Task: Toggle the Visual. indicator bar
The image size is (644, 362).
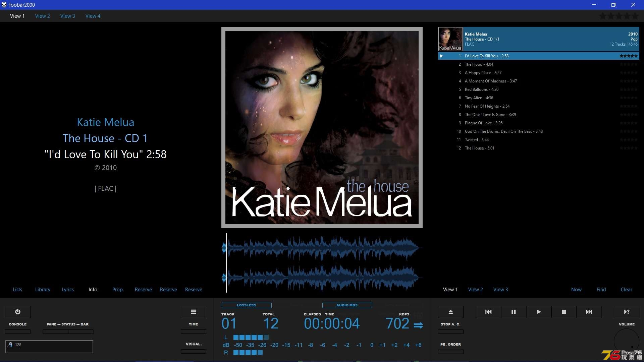Action: click(x=194, y=351)
